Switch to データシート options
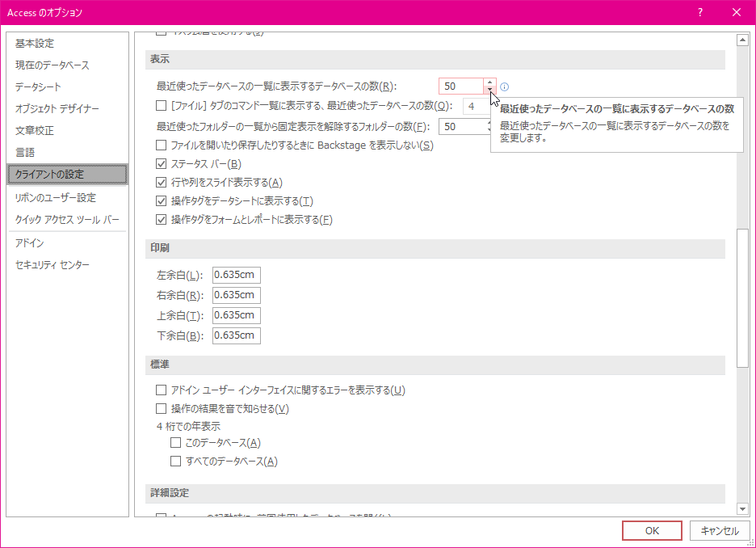This screenshot has height=548, width=756. tap(38, 86)
